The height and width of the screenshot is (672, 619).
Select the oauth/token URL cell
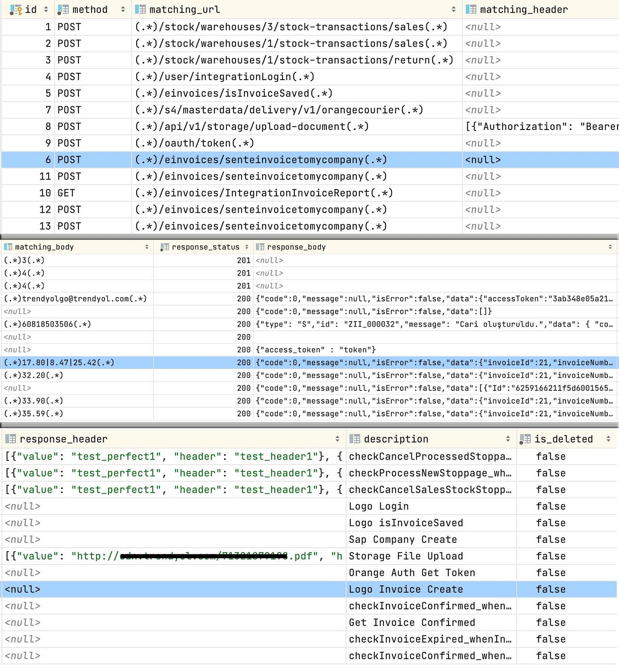[x=297, y=143]
